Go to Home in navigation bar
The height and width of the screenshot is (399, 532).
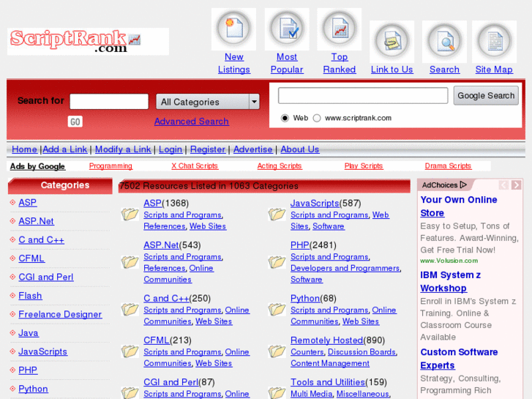tap(24, 149)
